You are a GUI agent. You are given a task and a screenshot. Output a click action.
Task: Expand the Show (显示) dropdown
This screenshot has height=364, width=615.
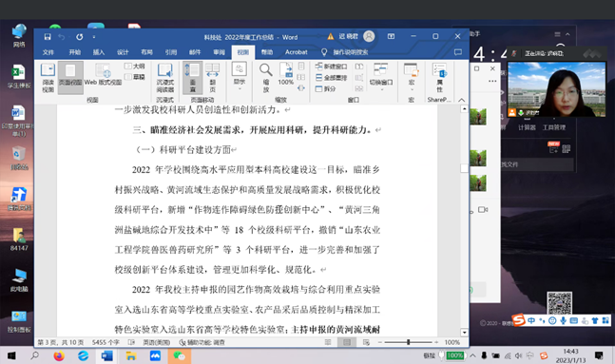point(240,76)
